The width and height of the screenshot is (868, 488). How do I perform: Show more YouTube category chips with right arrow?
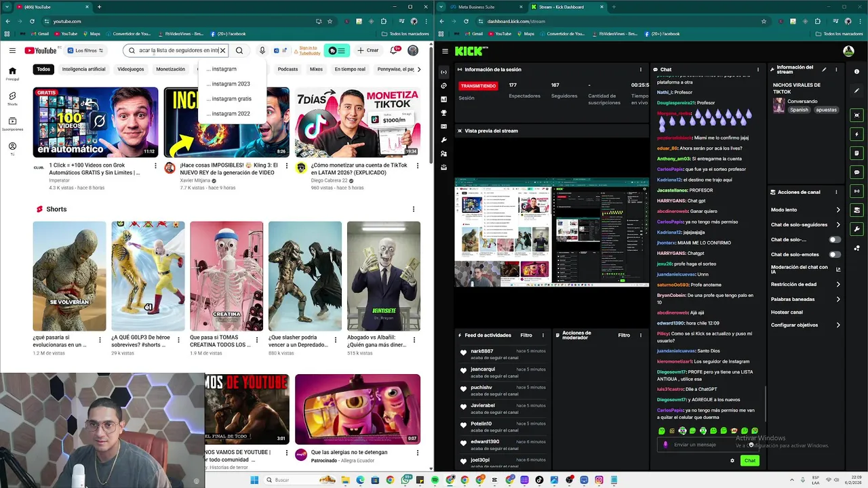pos(420,69)
